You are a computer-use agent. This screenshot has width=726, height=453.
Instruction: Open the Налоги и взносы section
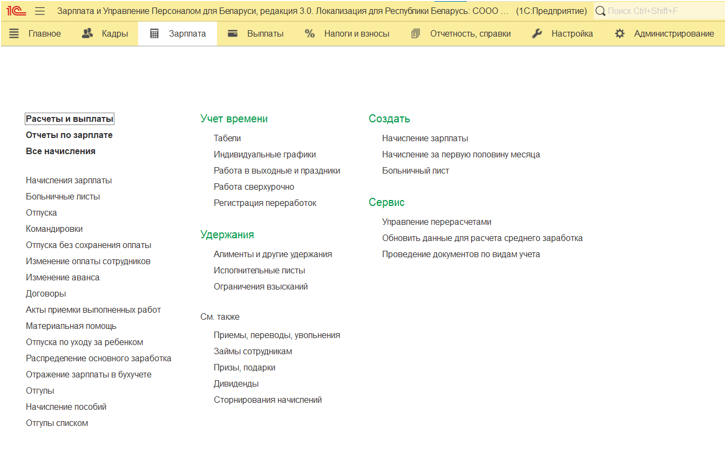(x=357, y=33)
